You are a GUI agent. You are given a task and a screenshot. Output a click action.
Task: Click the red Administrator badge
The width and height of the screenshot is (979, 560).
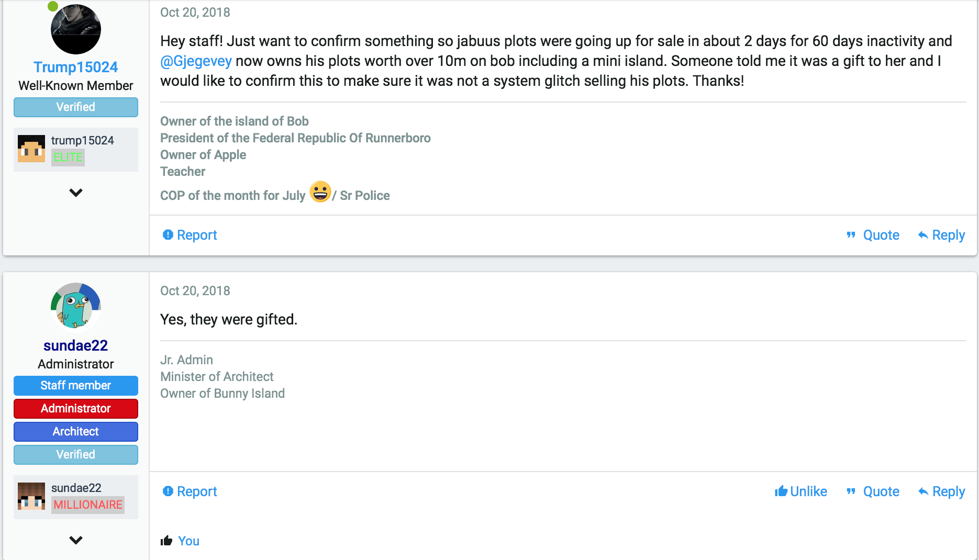(76, 409)
